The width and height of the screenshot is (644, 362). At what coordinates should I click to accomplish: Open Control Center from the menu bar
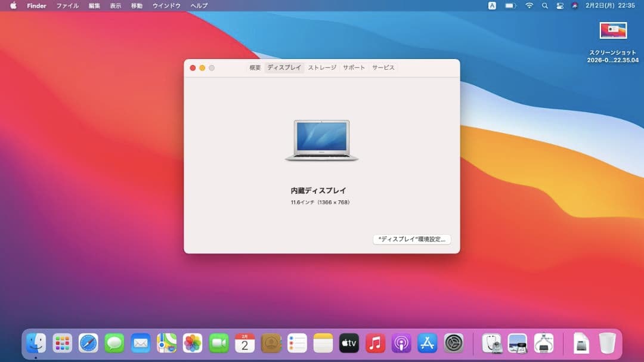(559, 5)
